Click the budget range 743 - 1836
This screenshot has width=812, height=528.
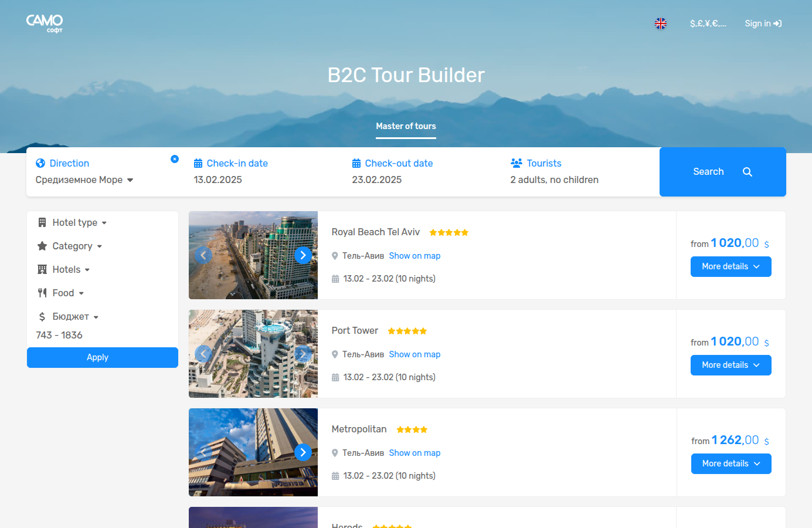(x=59, y=335)
